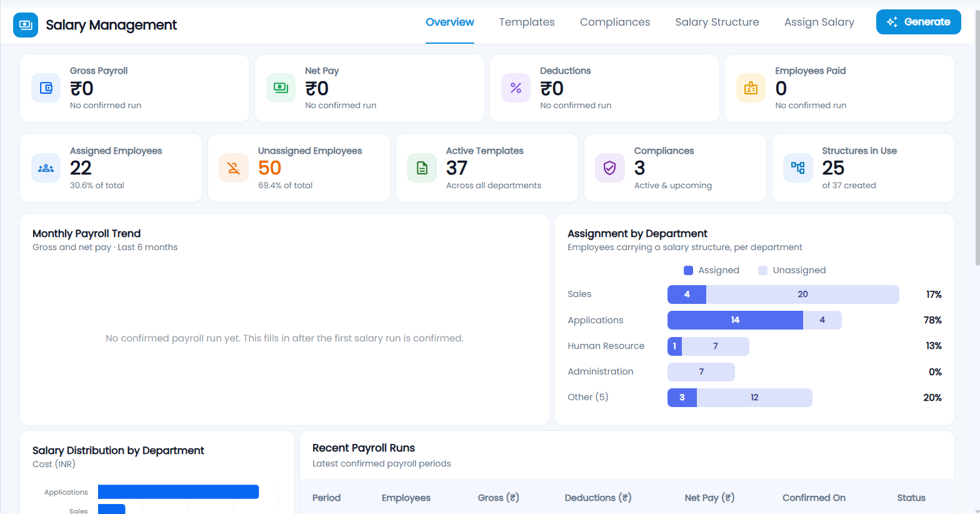This screenshot has width=980, height=514.
Task: Click the Compliances shield icon
Action: pyautogui.click(x=610, y=168)
